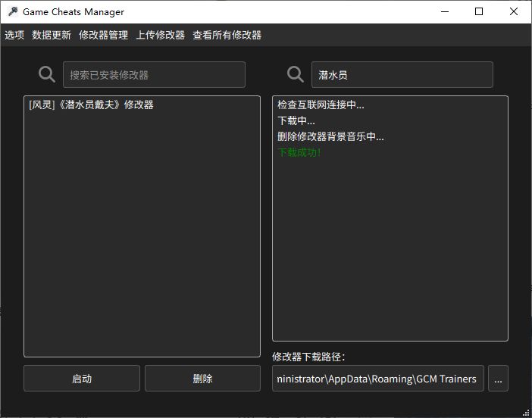Click the green 下载成功! message
The image size is (532, 418).
pos(299,152)
